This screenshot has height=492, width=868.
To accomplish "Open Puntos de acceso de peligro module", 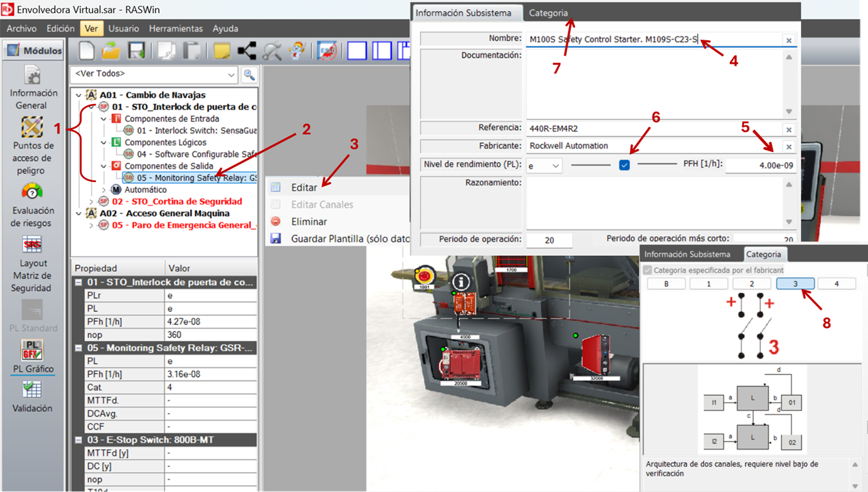I will click(32, 146).
